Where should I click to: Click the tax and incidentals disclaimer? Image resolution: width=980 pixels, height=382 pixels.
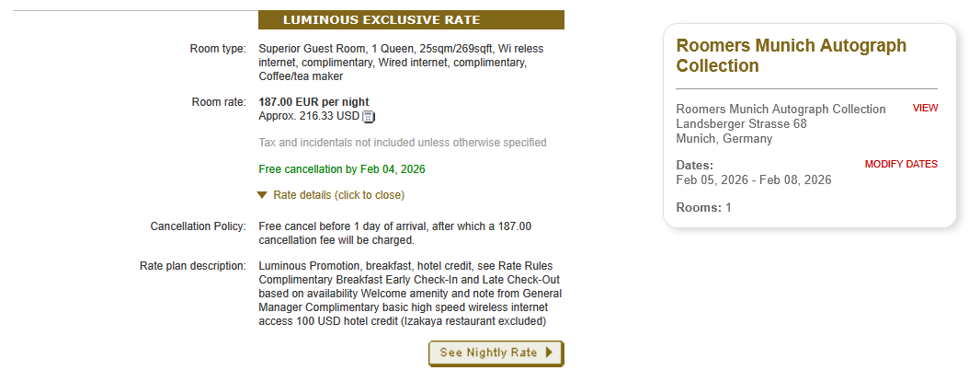point(403,143)
